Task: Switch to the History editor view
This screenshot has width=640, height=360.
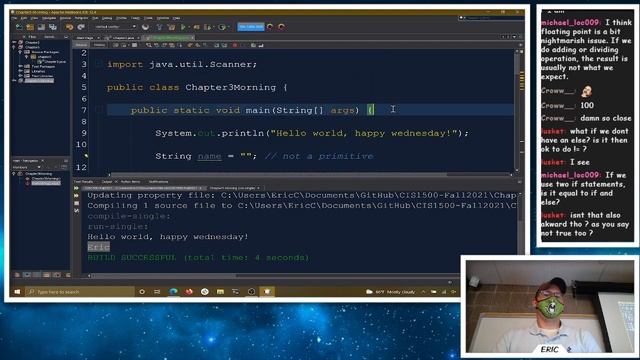Action: [99, 45]
